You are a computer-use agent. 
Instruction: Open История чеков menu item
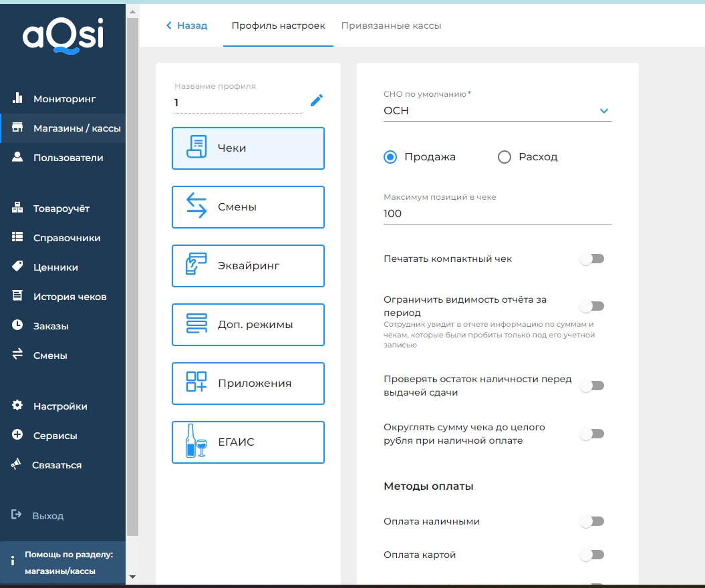(x=69, y=297)
